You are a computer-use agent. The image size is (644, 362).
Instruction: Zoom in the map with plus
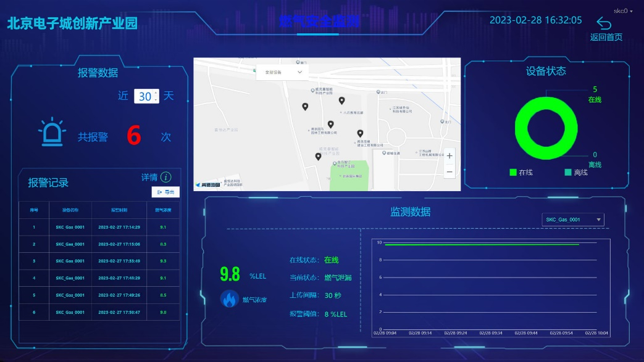tap(450, 156)
